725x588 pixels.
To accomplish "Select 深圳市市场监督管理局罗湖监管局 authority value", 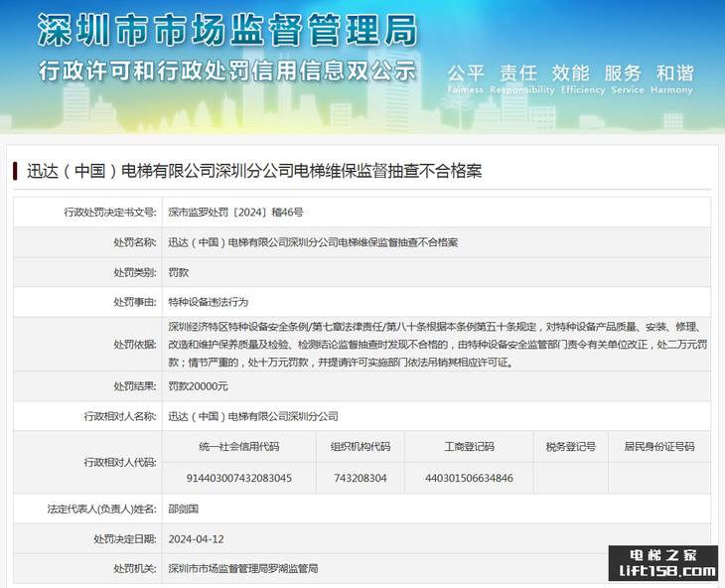I will click(x=243, y=568).
